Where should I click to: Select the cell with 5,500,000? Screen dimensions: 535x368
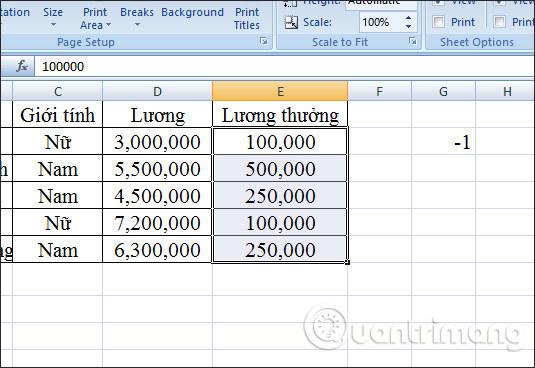[x=157, y=168]
